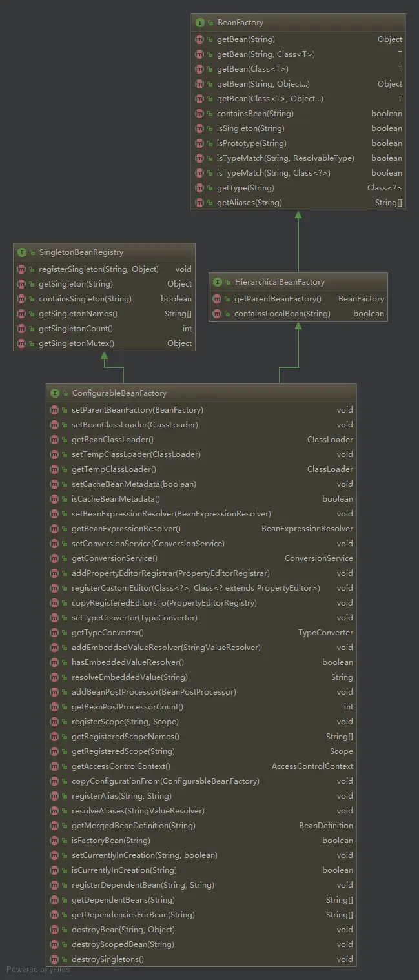Select the BeanFactory node title
This screenshot has height=980, width=419.
pyautogui.click(x=240, y=23)
